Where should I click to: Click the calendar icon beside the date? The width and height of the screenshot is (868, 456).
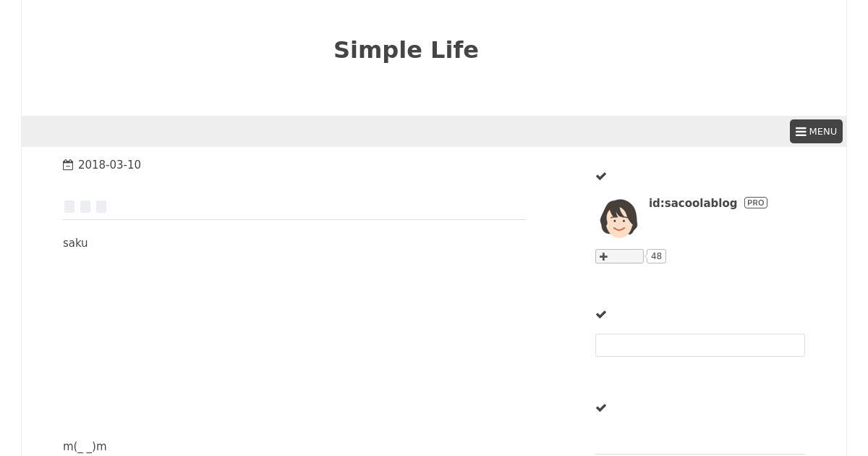(x=68, y=165)
